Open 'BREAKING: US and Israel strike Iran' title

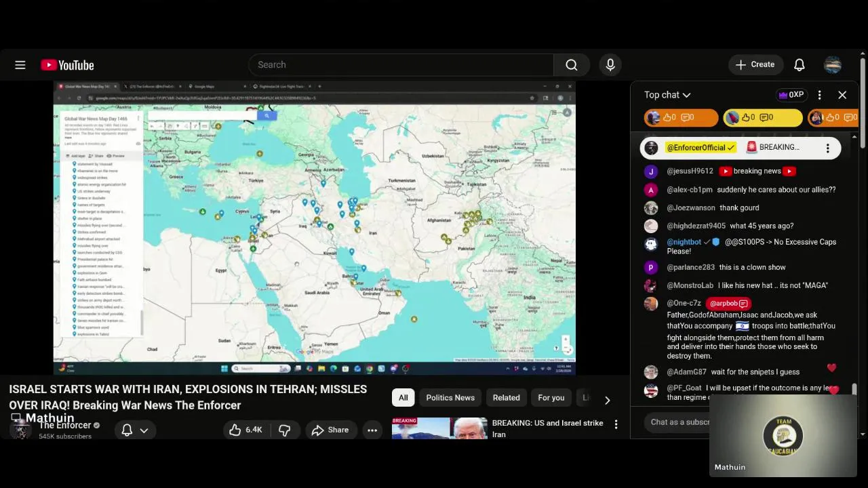(548, 428)
